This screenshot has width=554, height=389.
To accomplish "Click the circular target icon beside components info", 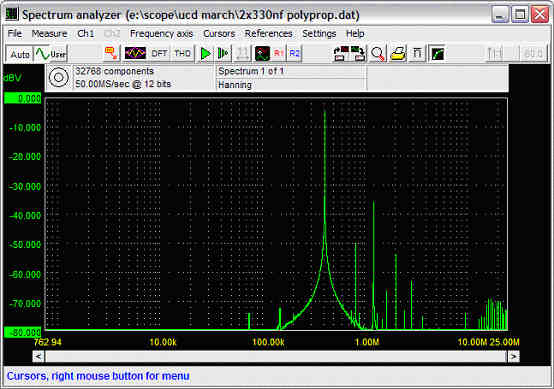I will 59,77.
